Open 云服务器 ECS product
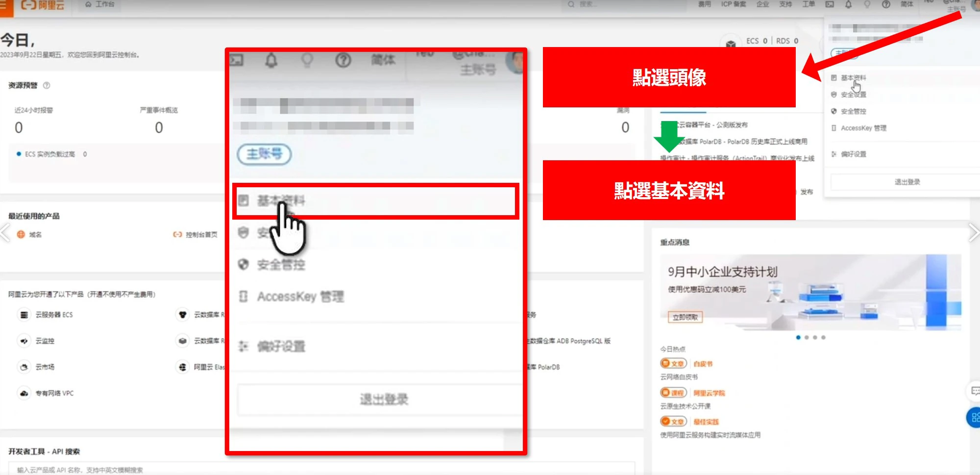Image resolution: width=980 pixels, height=475 pixels. click(x=54, y=315)
